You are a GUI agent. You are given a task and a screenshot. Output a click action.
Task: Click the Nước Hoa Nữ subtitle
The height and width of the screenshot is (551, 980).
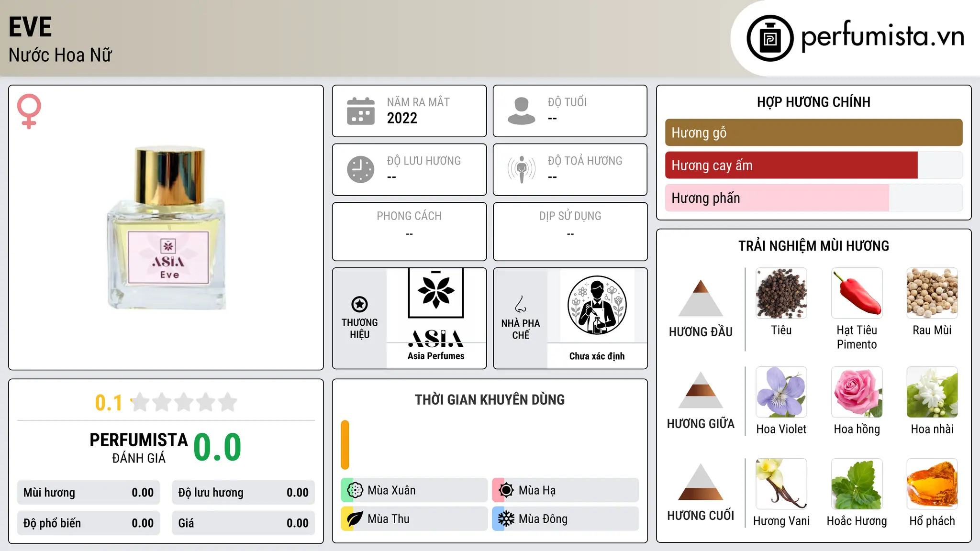(x=60, y=55)
